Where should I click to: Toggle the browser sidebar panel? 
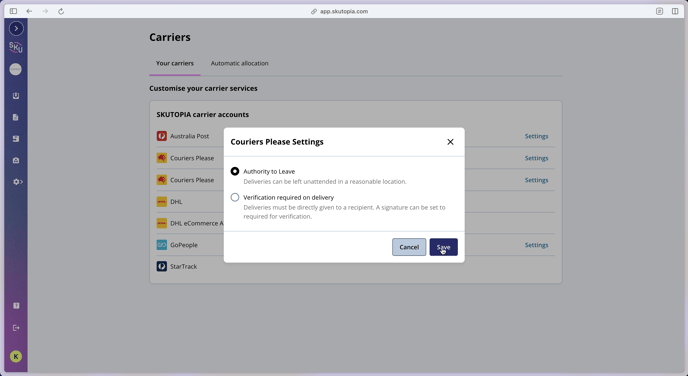click(x=13, y=11)
